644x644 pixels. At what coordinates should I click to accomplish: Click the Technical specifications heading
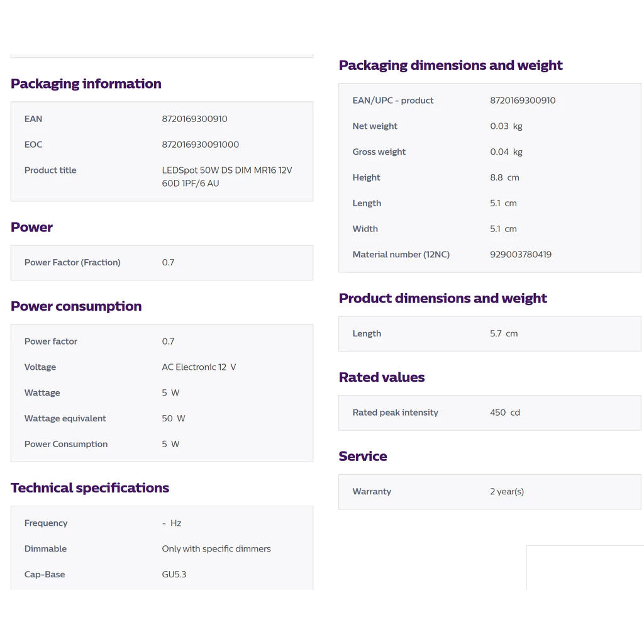pyautogui.click(x=89, y=488)
